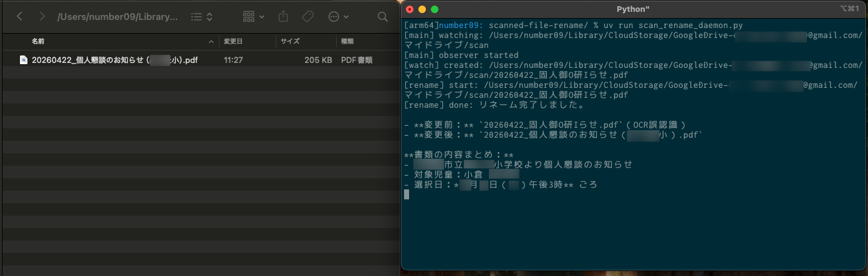Click the 205 KB size cell
The image size is (868, 276).
[318, 60]
